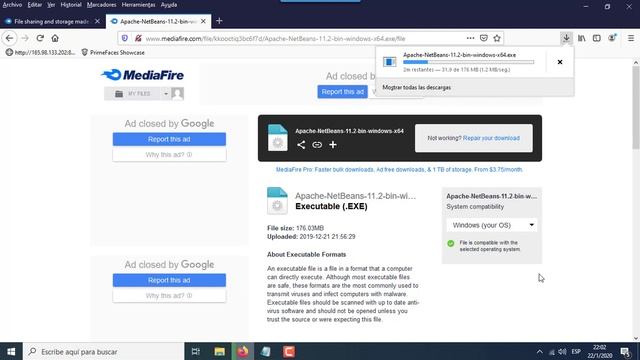The width and height of the screenshot is (640, 360).
Task: Open the Herramientas menu
Action: (138, 5)
